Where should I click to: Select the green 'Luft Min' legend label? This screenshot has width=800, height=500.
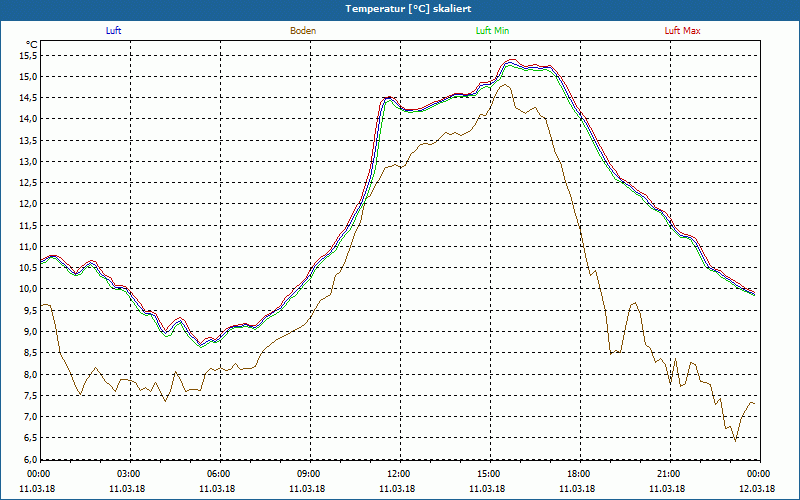click(492, 31)
